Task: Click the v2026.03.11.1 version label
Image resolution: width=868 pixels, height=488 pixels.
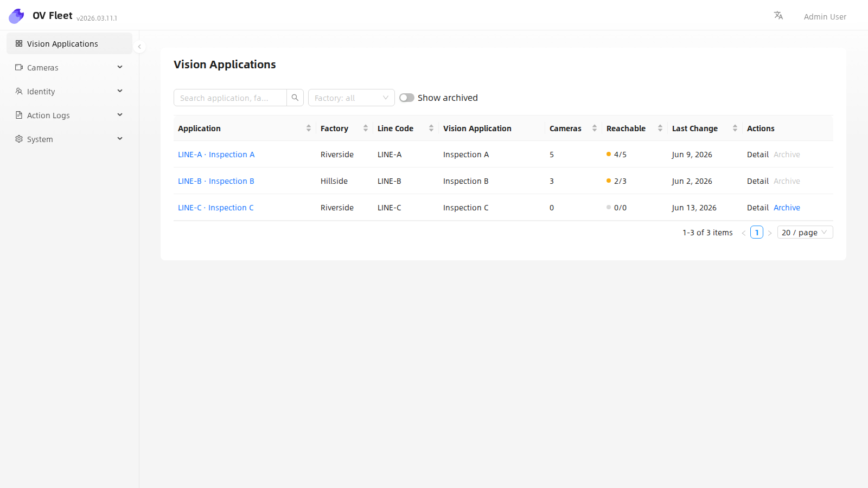Action: click(x=97, y=18)
